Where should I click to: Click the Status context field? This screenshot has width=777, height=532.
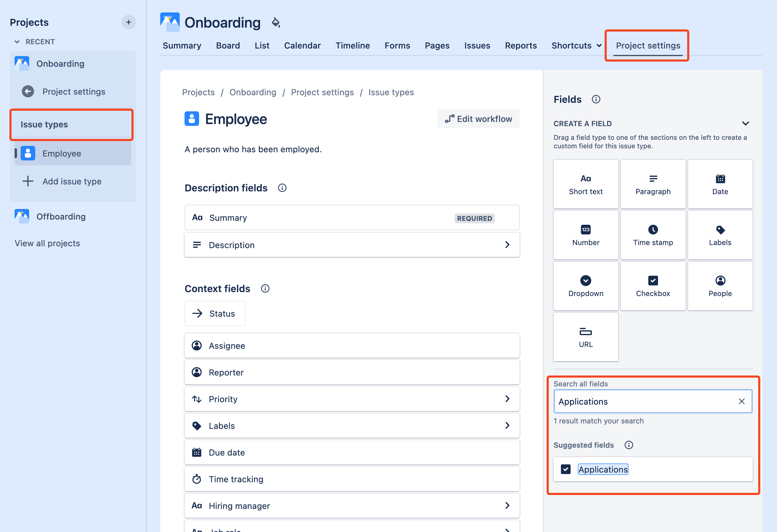pos(215,313)
